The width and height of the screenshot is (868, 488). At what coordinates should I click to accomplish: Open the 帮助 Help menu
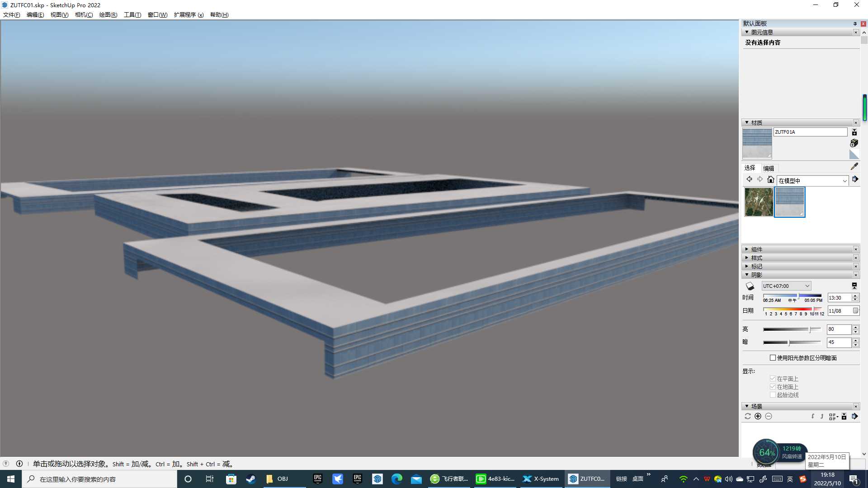point(219,15)
